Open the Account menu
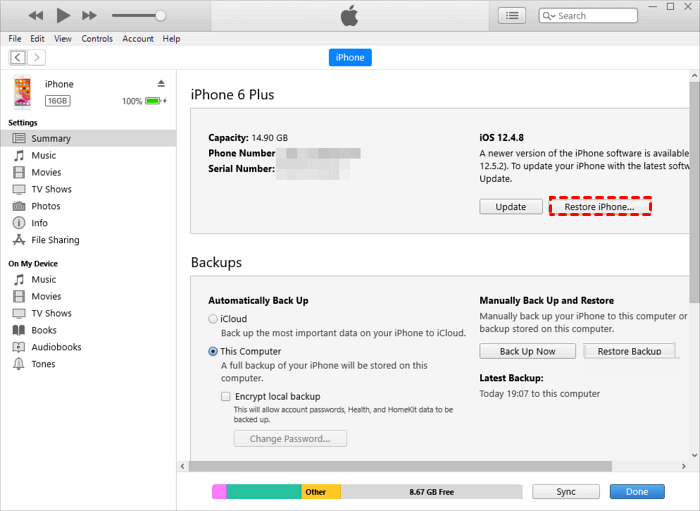Image resolution: width=700 pixels, height=511 pixels. [138, 39]
